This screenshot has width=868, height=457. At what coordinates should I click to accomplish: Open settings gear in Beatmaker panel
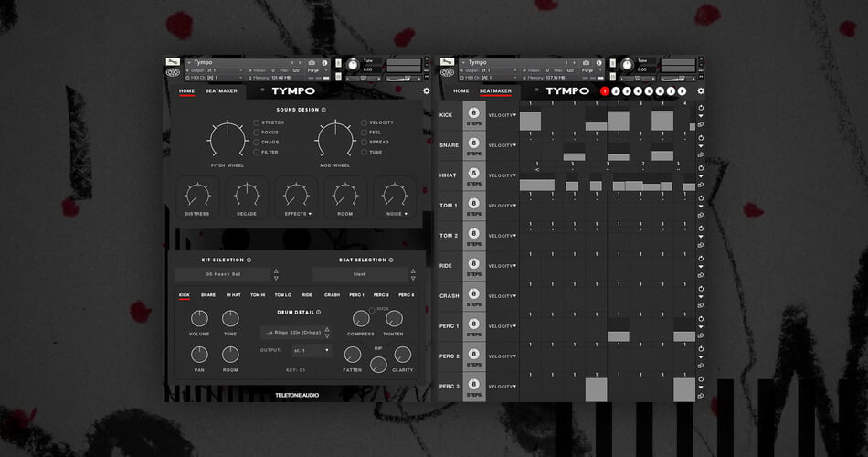[701, 91]
